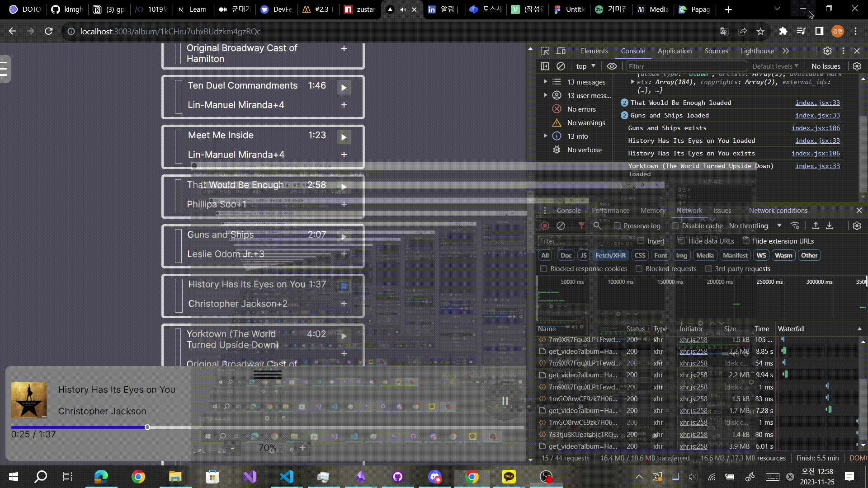Click the Hamilton album cover thumbnail

click(29, 400)
